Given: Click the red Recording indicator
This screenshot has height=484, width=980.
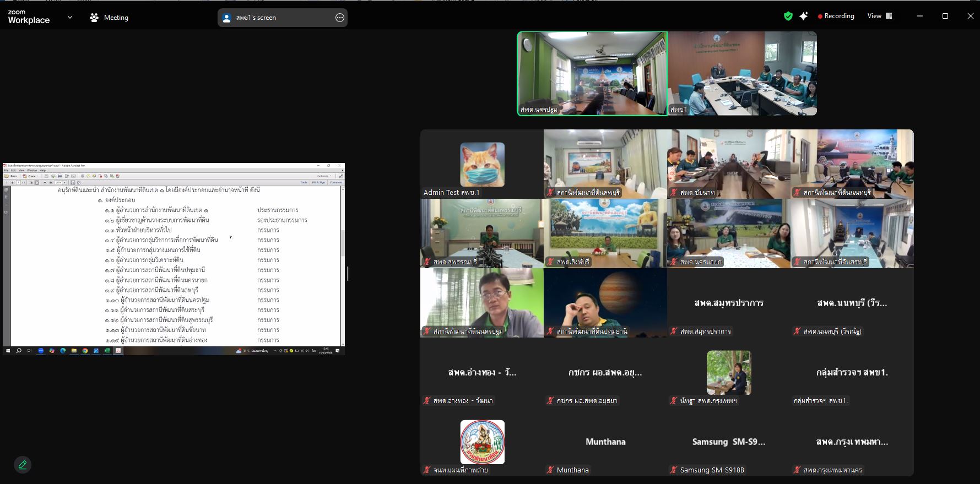Looking at the screenshot, I should pos(836,17).
